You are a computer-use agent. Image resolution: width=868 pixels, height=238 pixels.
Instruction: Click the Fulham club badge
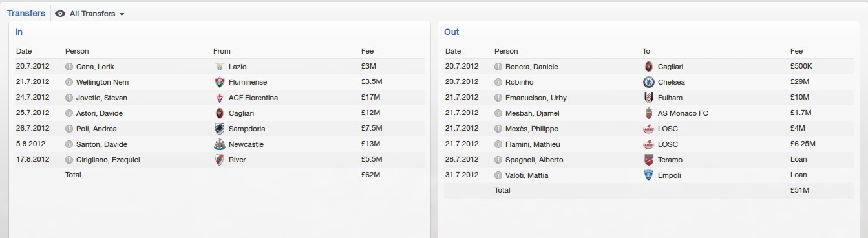pyautogui.click(x=649, y=98)
